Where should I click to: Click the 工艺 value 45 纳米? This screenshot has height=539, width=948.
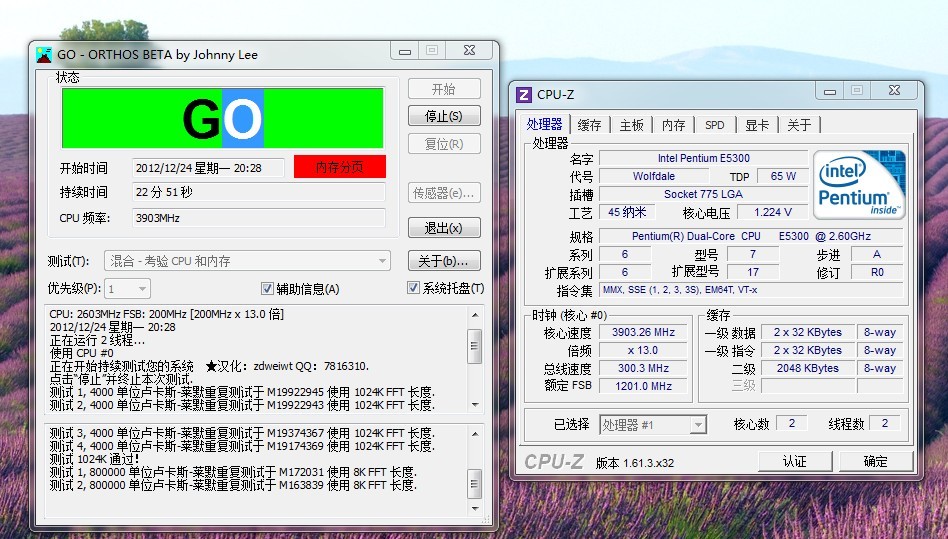[627, 212]
